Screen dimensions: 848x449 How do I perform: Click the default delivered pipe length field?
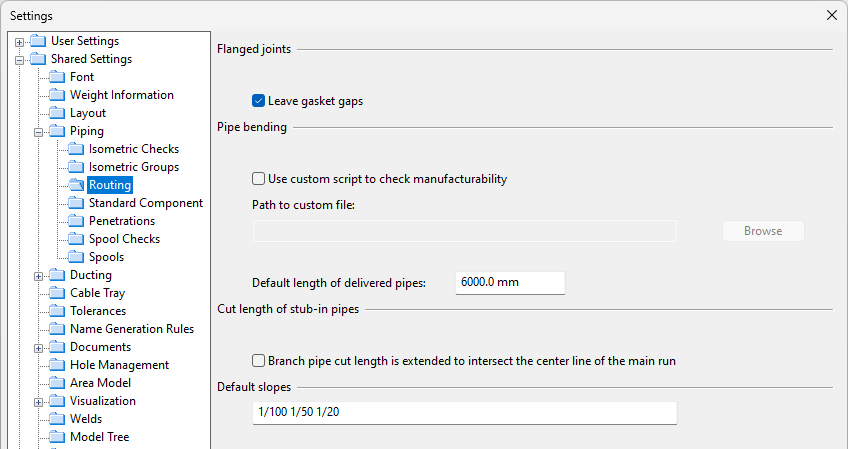point(510,283)
